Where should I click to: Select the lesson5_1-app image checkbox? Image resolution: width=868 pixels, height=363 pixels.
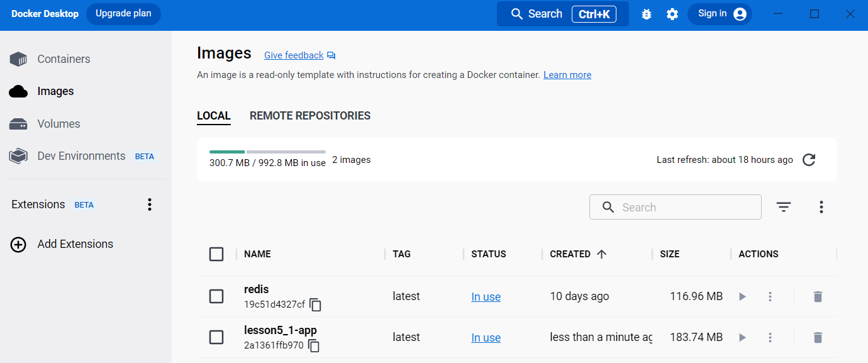click(x=216, y=337)
